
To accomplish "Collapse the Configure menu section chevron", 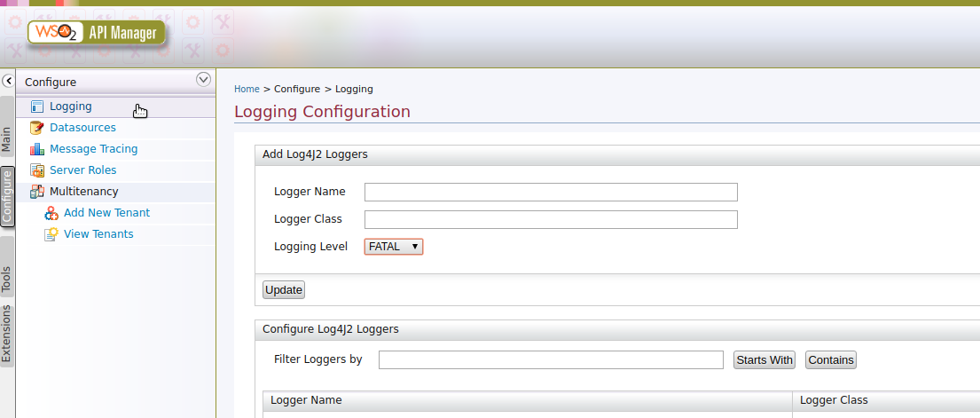I will [x=203, y=80].
